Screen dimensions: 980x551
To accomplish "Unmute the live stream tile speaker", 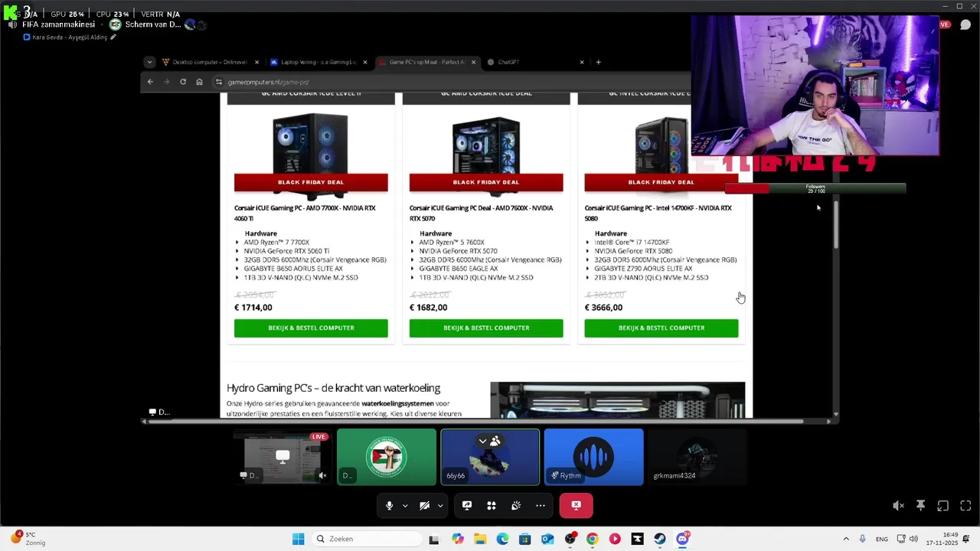I will (322, 475).
